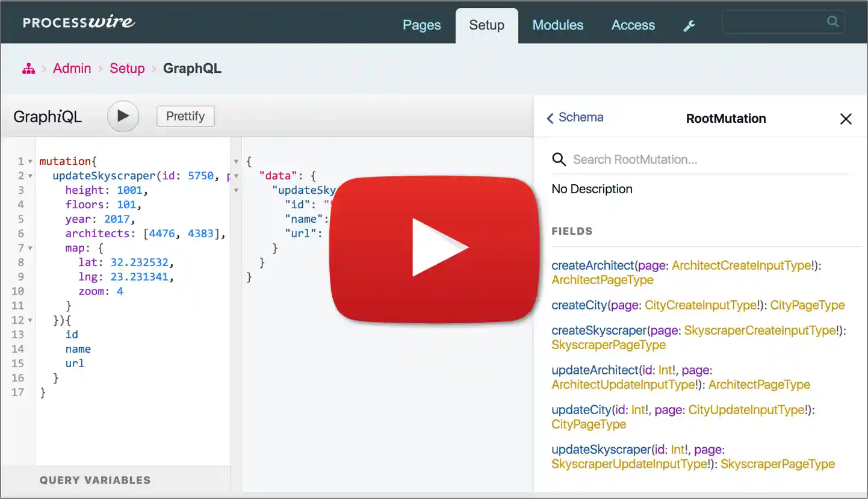Navigate to Admin via the breadcrumb link
868x499 pixels.
tap(72, 69)
